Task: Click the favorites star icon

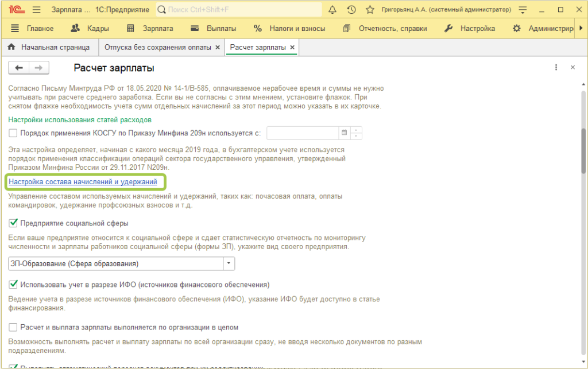Action: (x=370, y=10)
